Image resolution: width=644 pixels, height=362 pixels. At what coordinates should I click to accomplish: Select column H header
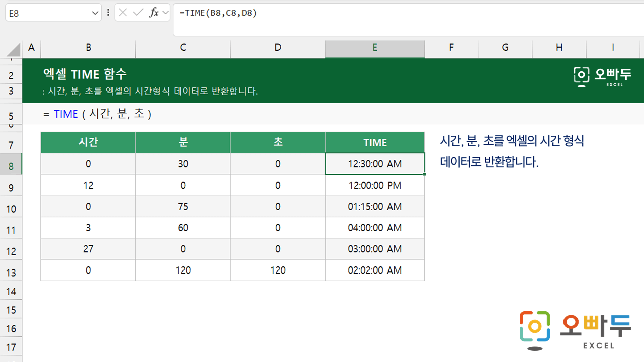click(x=559, y=48)
